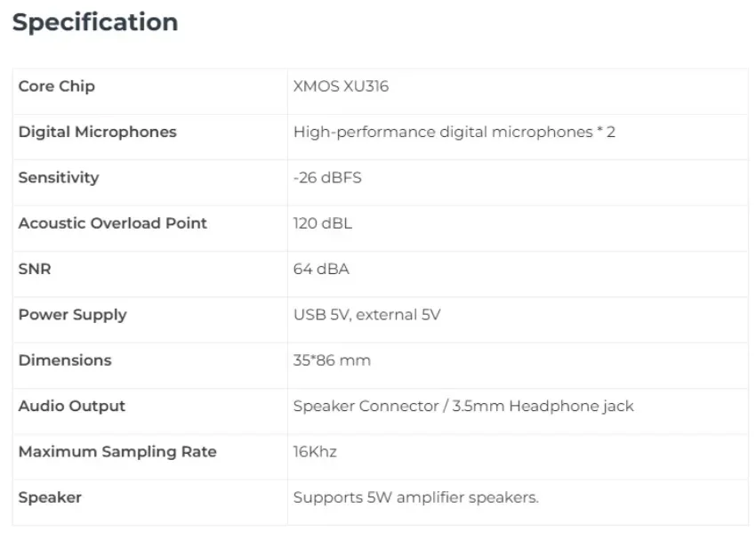Select the Maximum Sampling Rate label
This screenshot has width=756, height=533.
coord(117,451)
